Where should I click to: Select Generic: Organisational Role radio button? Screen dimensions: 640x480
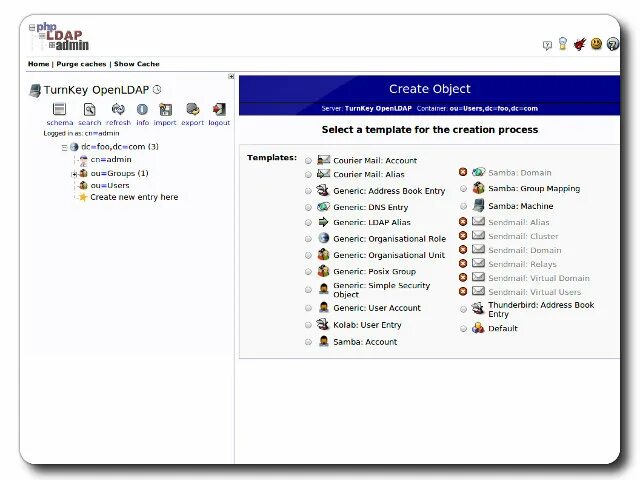(x=308, y=239)
